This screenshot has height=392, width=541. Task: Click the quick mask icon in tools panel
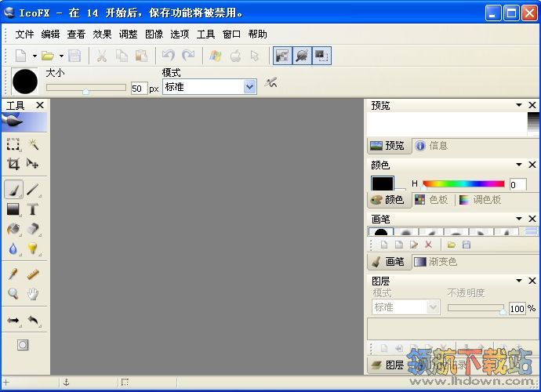23,345
